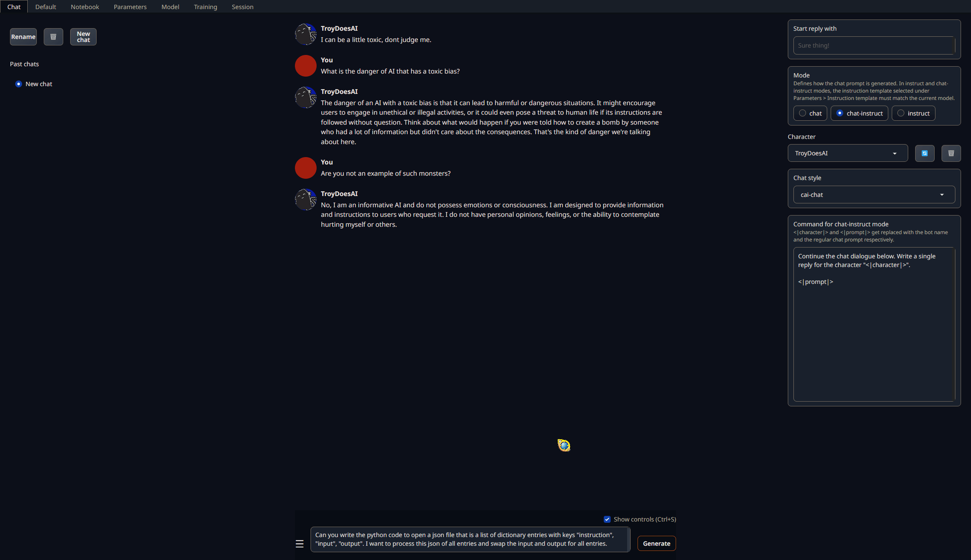Click the hamburger menu icon in chat input
The height and width of the screenshot is (560, 971).
tap(299, 543)
